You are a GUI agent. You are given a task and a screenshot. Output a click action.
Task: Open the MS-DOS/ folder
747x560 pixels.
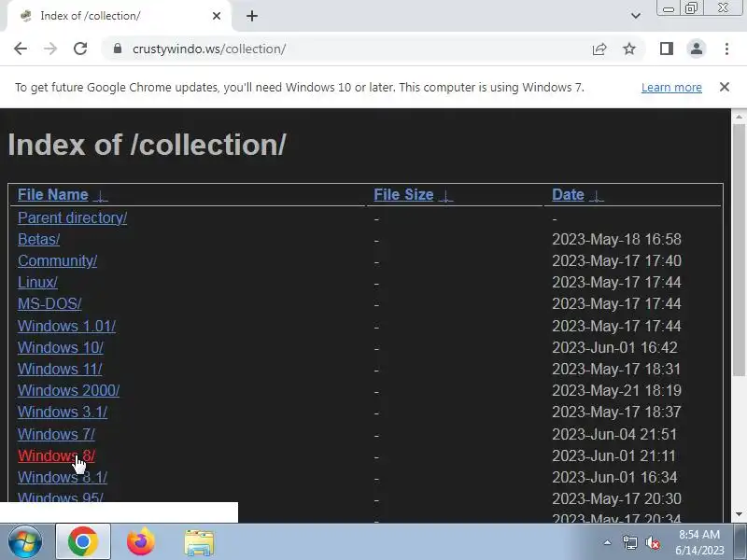pos(49,304)
